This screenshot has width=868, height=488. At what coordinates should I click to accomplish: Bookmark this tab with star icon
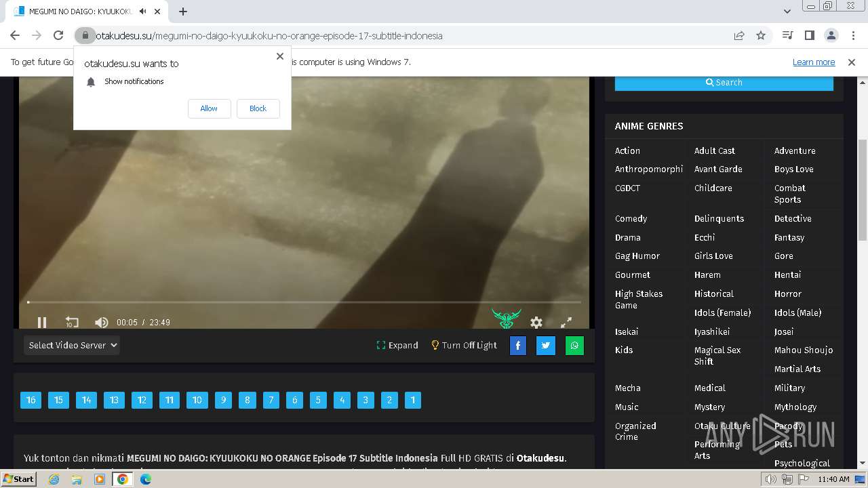click(761, 35)
